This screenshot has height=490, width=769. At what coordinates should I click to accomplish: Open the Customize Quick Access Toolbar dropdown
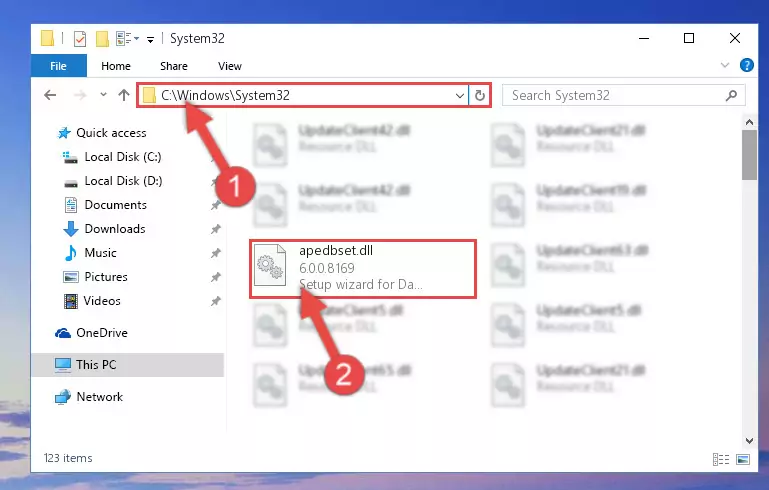[x=150, y=39]
